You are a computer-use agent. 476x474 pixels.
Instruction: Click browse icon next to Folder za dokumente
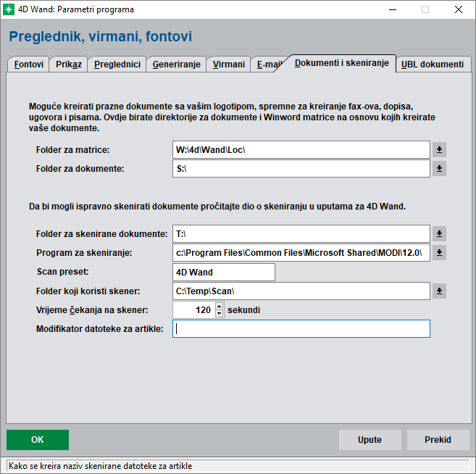pos(440,169)
